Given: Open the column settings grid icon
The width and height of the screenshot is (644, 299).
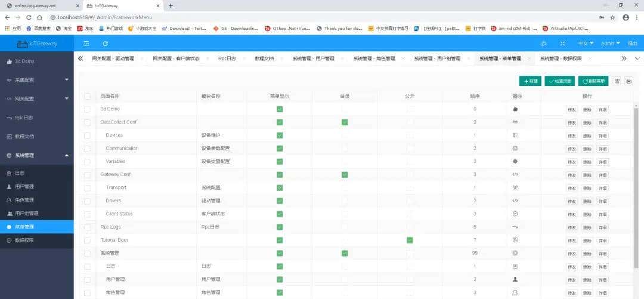Looking at the screenshot, I should 617,81.
